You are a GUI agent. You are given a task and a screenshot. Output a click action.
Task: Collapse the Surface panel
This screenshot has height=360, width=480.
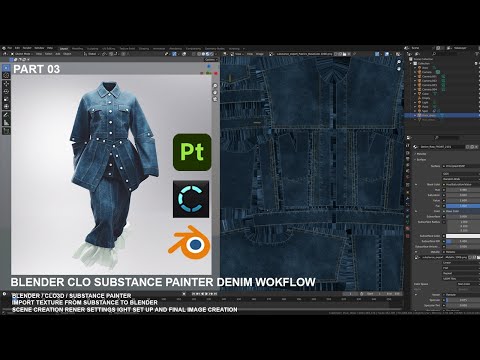421,159
